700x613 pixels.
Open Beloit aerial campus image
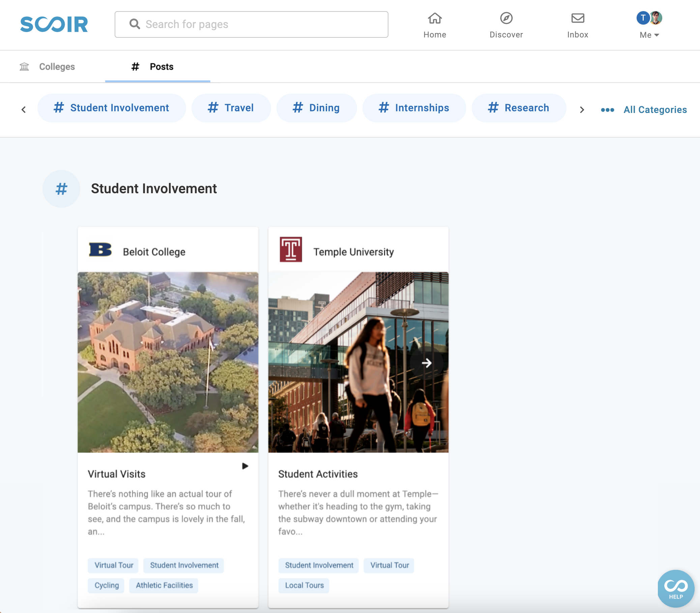[168, 362]
